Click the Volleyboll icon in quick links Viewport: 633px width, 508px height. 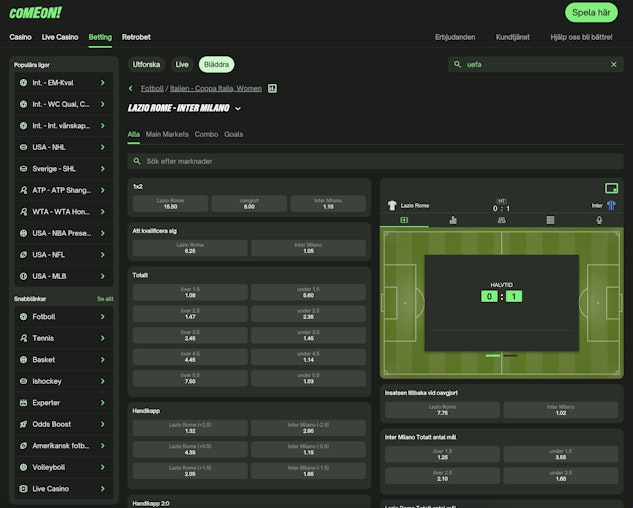[x=23, y=467]
